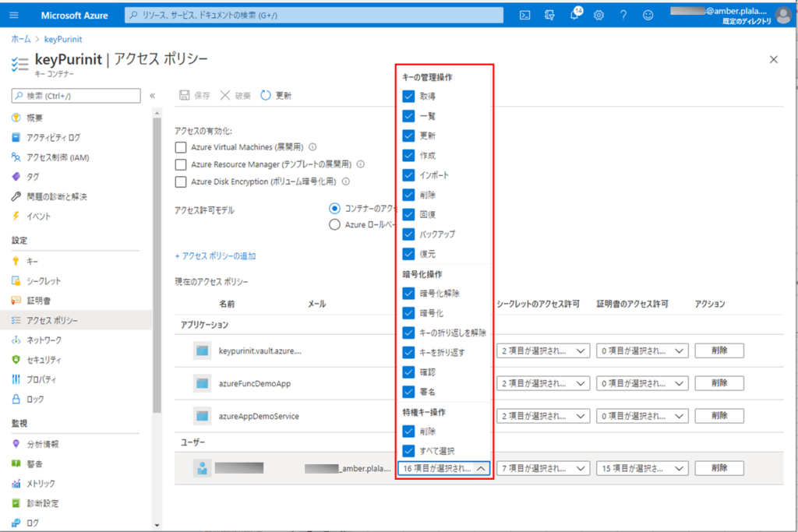This screenshot has width=798, height=532.
Task: Select the コンテナーのアクセス ポリシー radio button
Action: point(334,209)
